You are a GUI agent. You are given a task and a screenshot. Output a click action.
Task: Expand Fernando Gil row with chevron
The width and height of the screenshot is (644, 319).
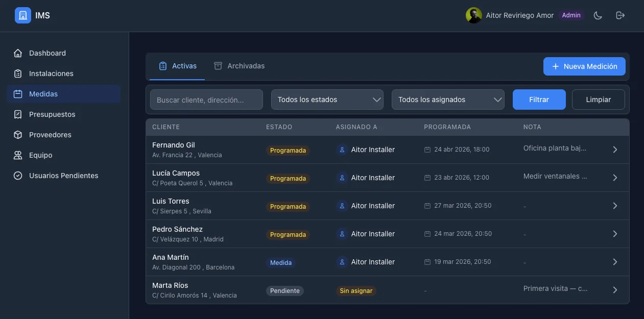pyautogui.click(x=615, y=150)
